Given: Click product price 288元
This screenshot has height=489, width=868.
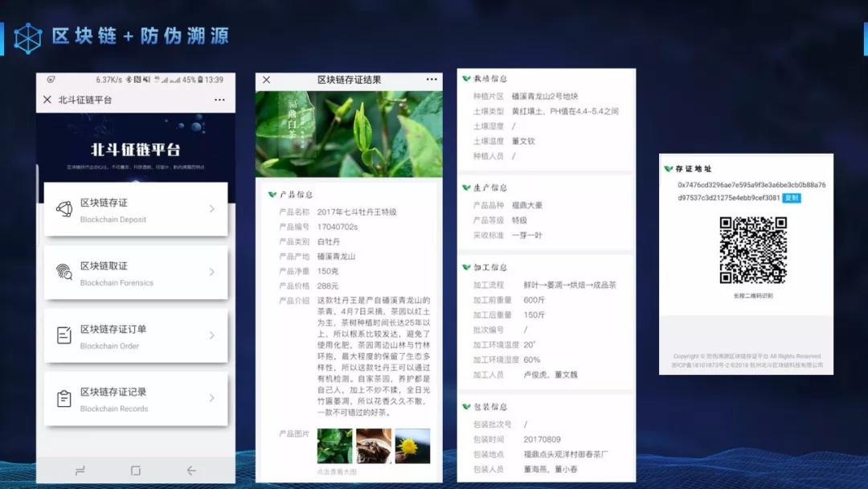Looking at the screenshot, I should (x=328, y=286).
